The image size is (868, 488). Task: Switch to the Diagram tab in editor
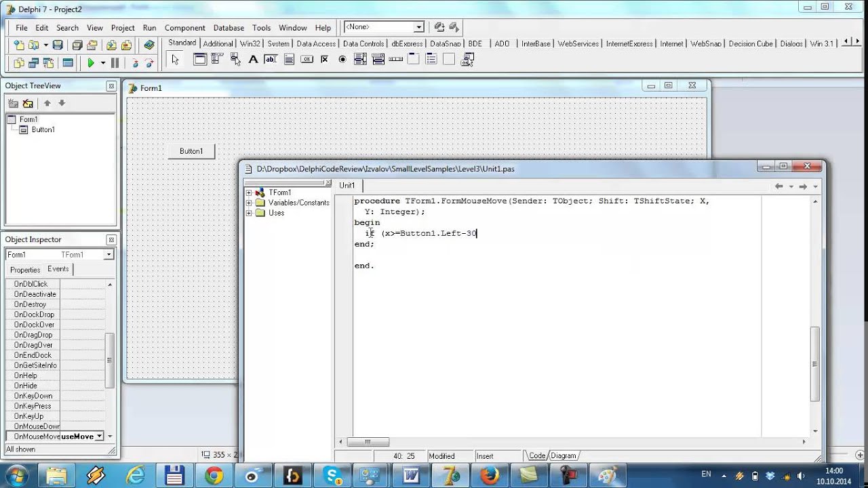click(x=563, y=456)
